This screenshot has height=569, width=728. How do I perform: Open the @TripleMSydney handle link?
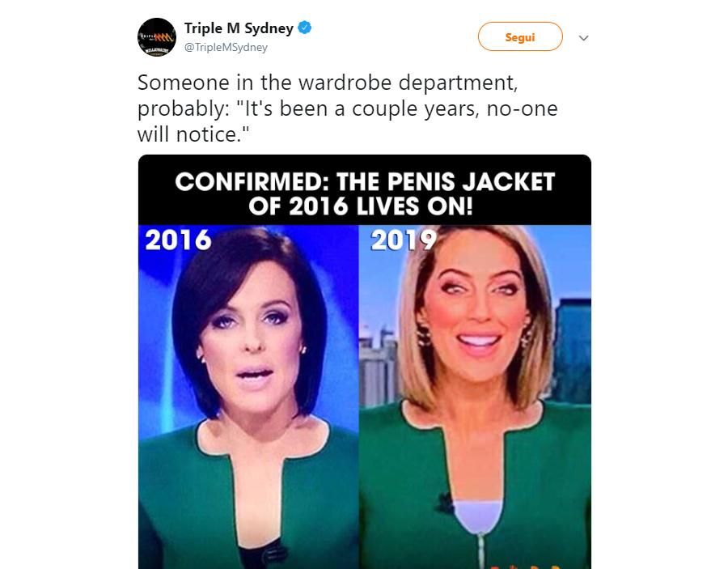226,48
